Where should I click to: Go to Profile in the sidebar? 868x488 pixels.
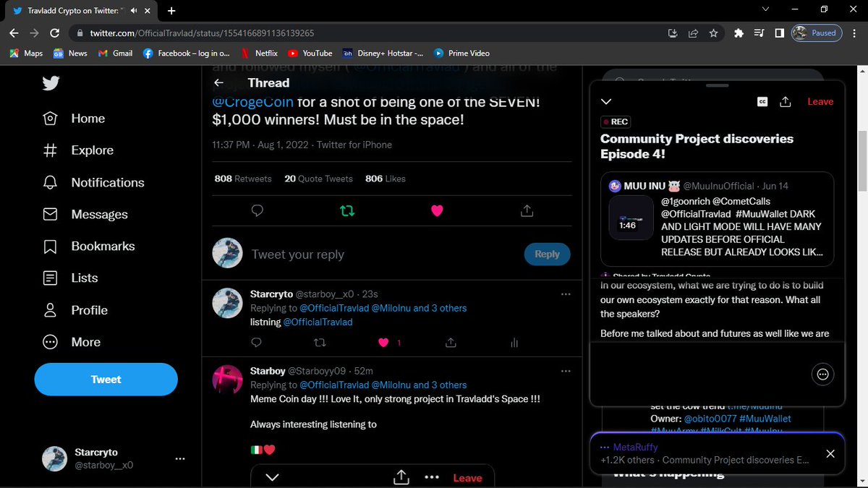[x=75, y=310]
